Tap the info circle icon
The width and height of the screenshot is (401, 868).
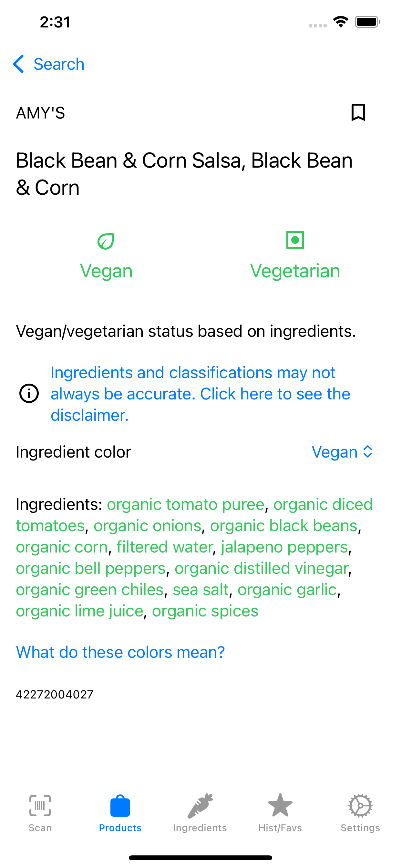coord(29,393)
